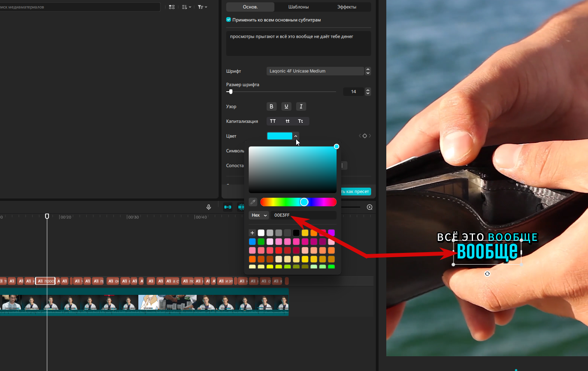Adjust font size with stepper arrows
The image size is (588, 371).
tap(368, 92)
